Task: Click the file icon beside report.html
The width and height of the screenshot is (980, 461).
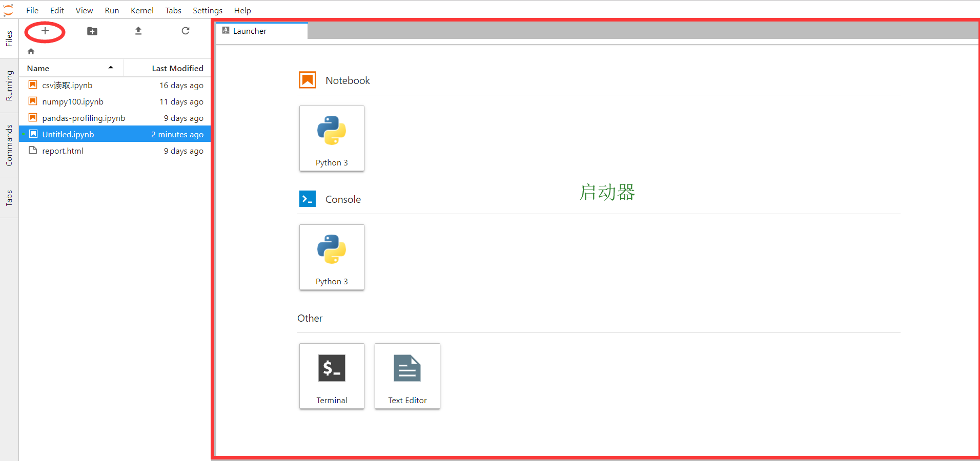Action: (x=33, y=150)
